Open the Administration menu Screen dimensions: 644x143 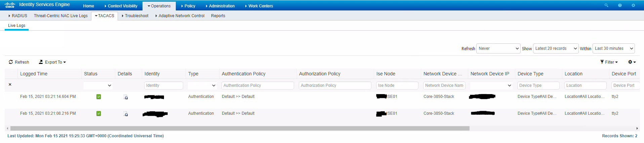(x=220, y=6)
